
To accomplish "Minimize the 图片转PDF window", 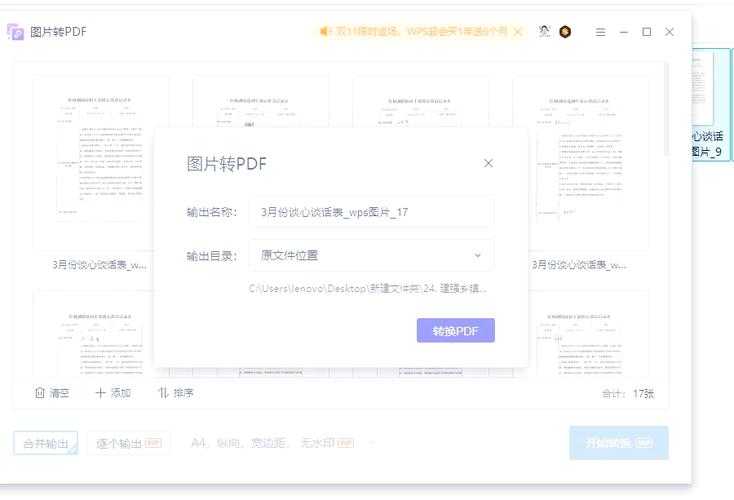I will tap(624, 32).
